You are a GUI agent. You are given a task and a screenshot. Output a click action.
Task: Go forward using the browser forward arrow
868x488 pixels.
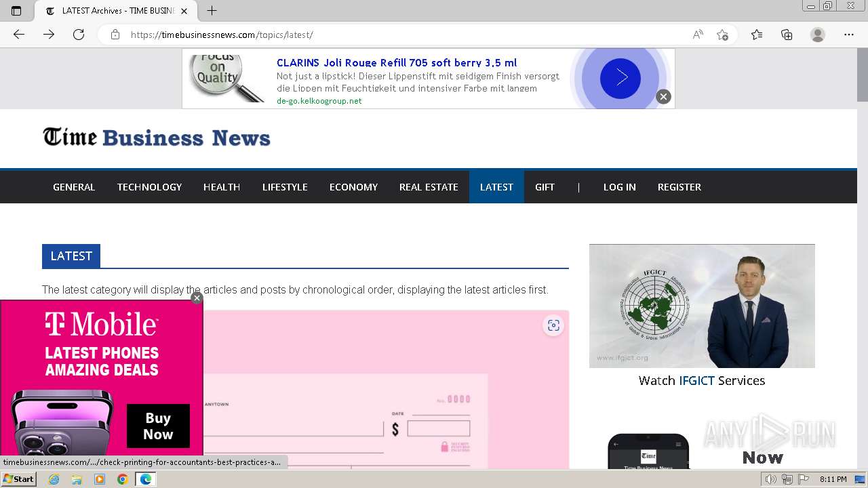(49, 35)
